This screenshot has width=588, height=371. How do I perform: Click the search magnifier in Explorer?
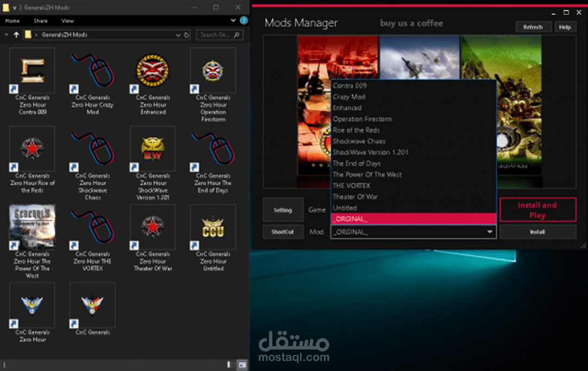coord(236,35)
